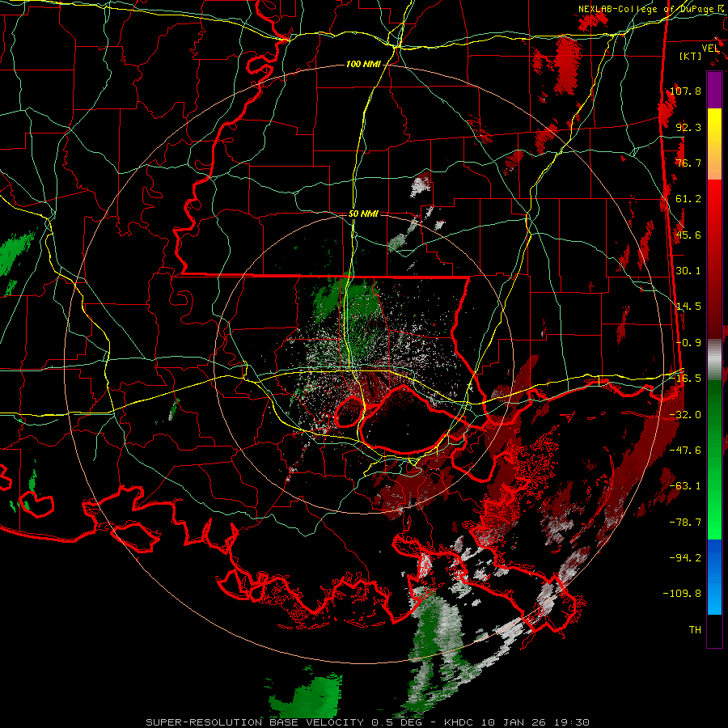Click the 107.8 velocity scale value
This screenshot has height=728, width=728.
coord(685,91)
